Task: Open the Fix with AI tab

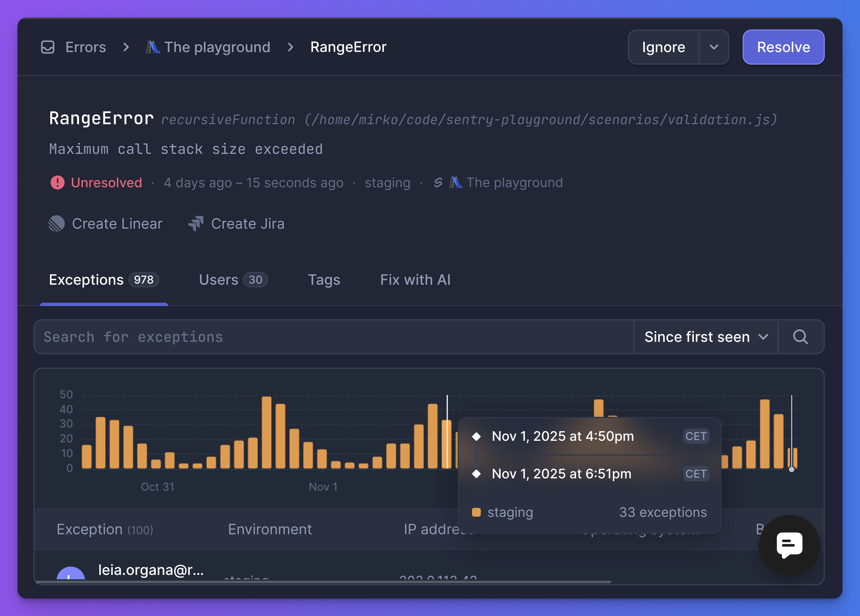Action: (x=415, y=280)
